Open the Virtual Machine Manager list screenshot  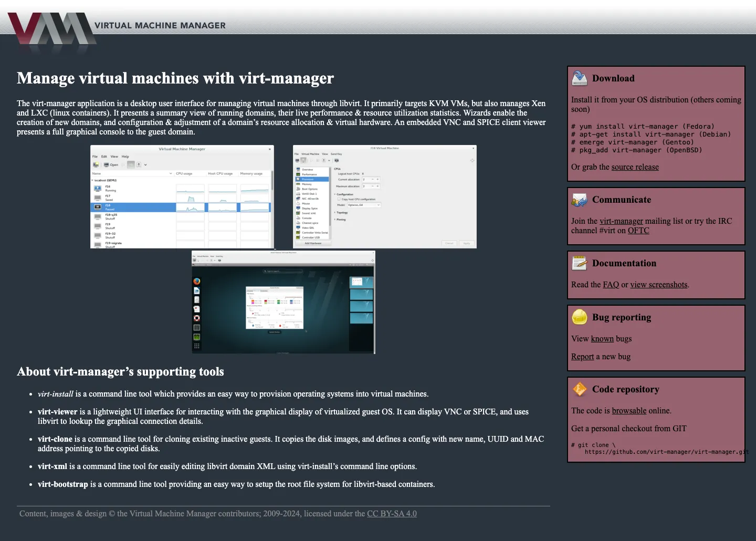tap(182, 196)
